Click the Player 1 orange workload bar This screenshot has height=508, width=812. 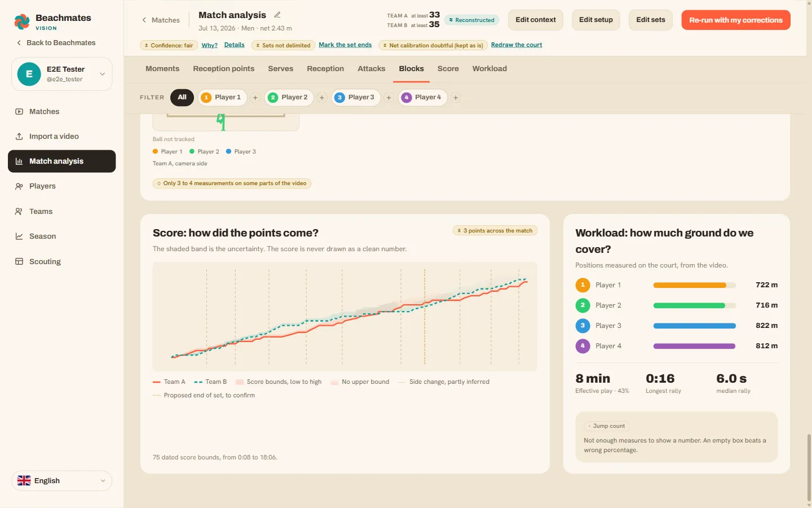coord(690,286)
